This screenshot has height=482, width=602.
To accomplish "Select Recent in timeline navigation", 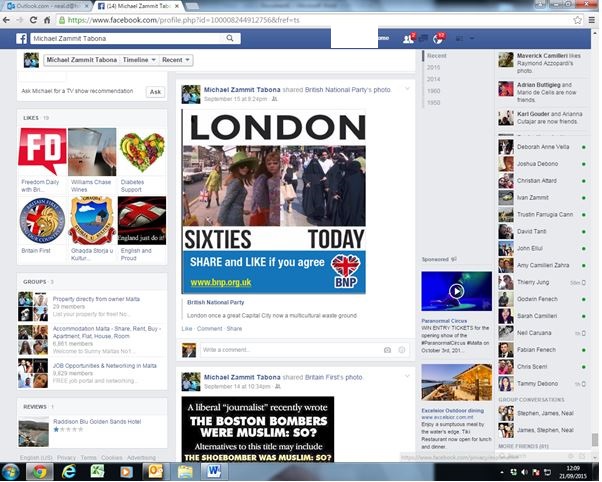I will point(437,56).
